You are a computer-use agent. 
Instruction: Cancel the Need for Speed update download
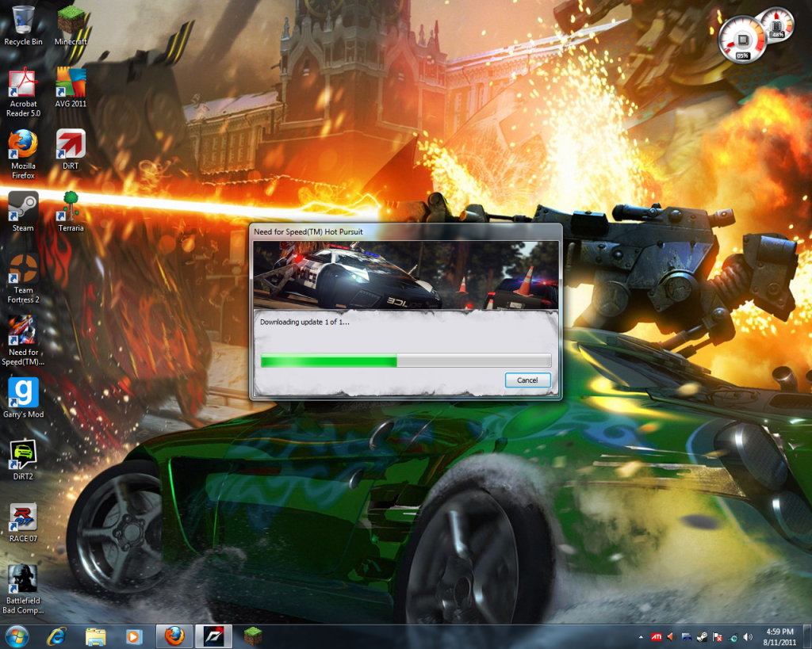[527, 380]
